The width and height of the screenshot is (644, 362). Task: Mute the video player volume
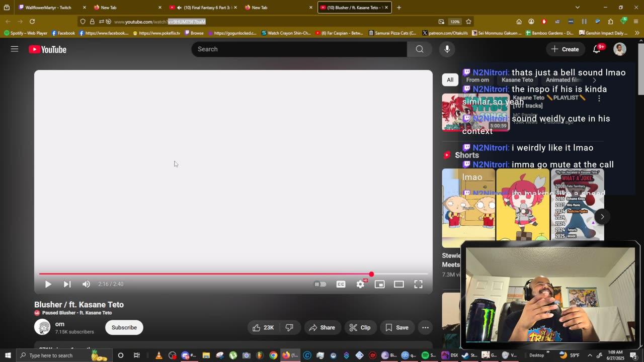[86, 284]
